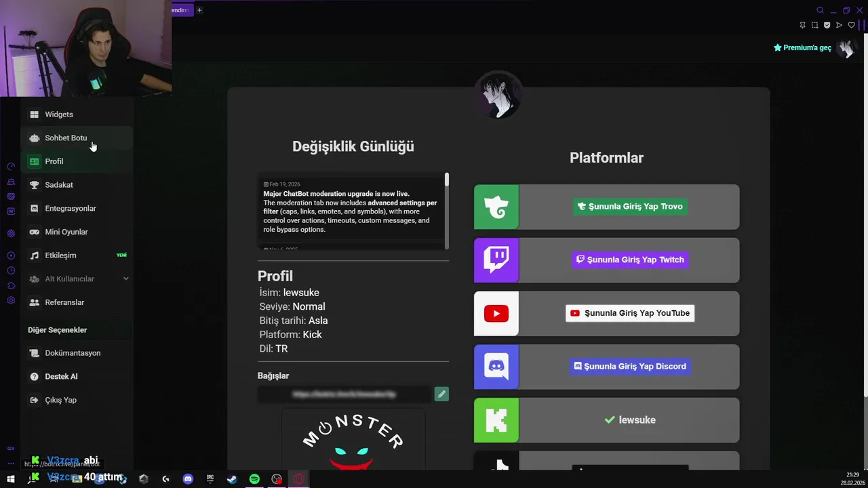The width and height of the screenshot is (868, 488).
Task: Edit donation link with pencil button
Action: pos(441,394)
